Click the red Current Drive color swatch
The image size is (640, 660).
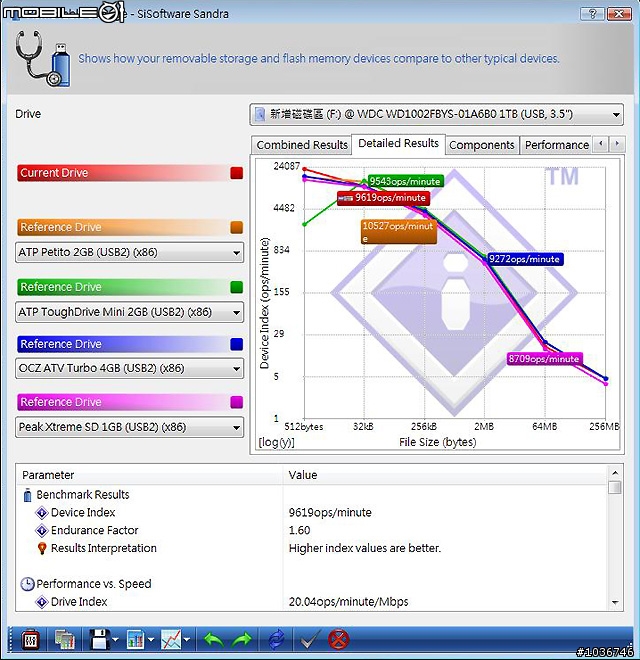point(237,173)
